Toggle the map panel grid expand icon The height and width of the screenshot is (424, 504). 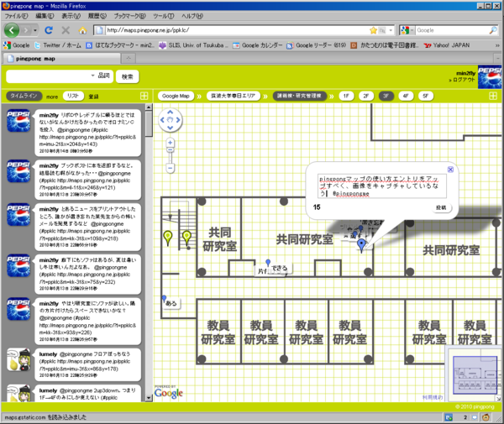coord(493,96)
